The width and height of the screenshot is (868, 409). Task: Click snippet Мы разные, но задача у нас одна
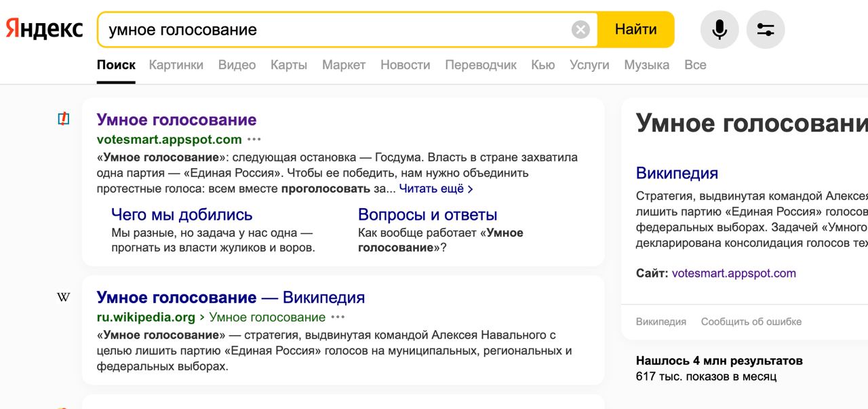click(213, 240)
